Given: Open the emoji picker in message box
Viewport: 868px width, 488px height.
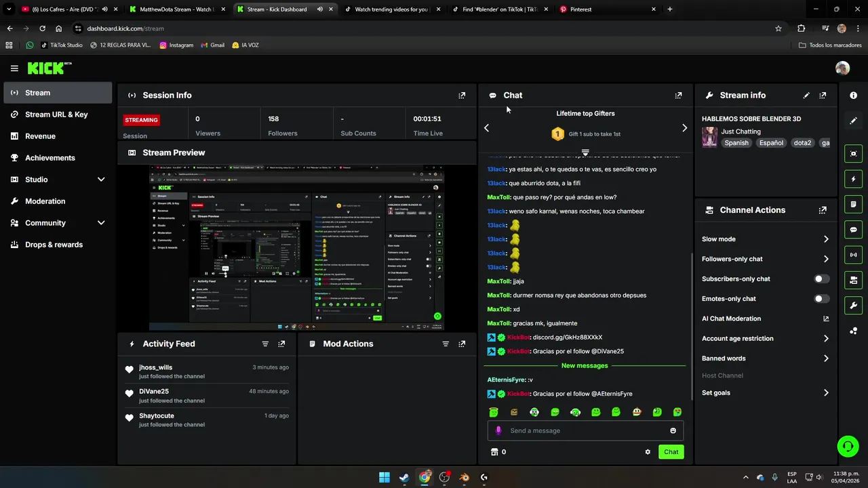Looking at the screenshot, I should [673, 430].
